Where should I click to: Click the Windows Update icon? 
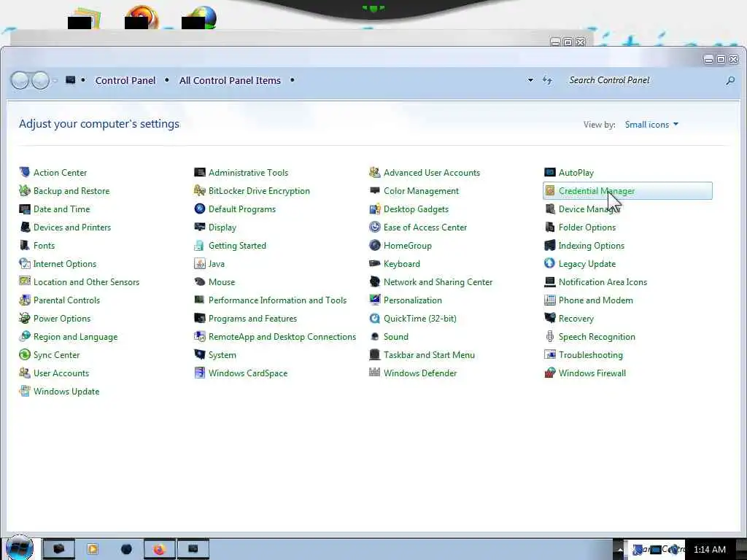click(x=25, y=391)
